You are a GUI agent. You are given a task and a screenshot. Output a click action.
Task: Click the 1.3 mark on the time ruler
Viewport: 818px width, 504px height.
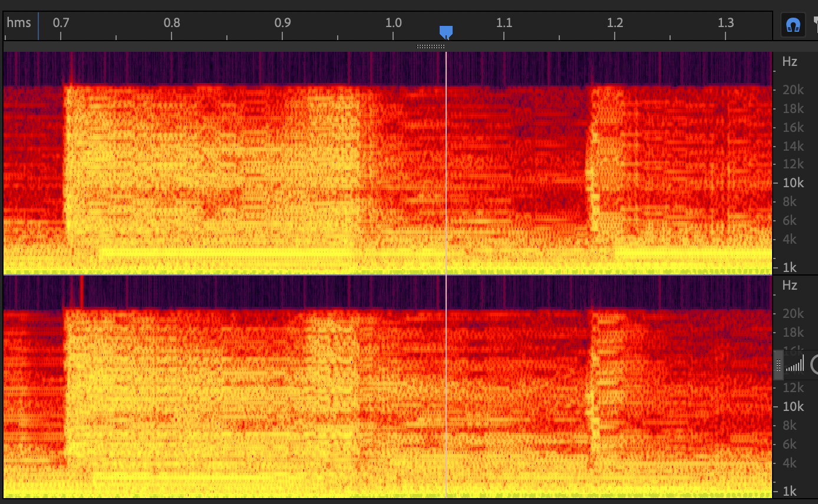pyautogui.click(x=725, y=23)
